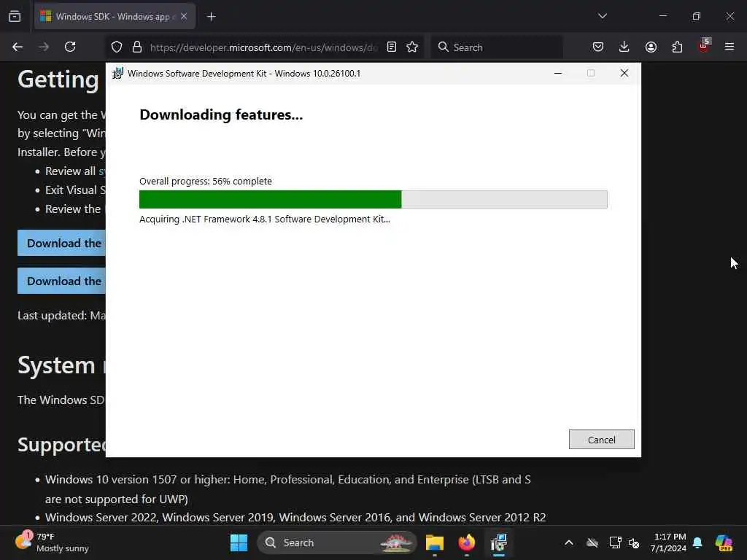Open uBlock Origin extension icon
Image resolution: width=747 pixels, height=560 pixels.
[704, 46]
